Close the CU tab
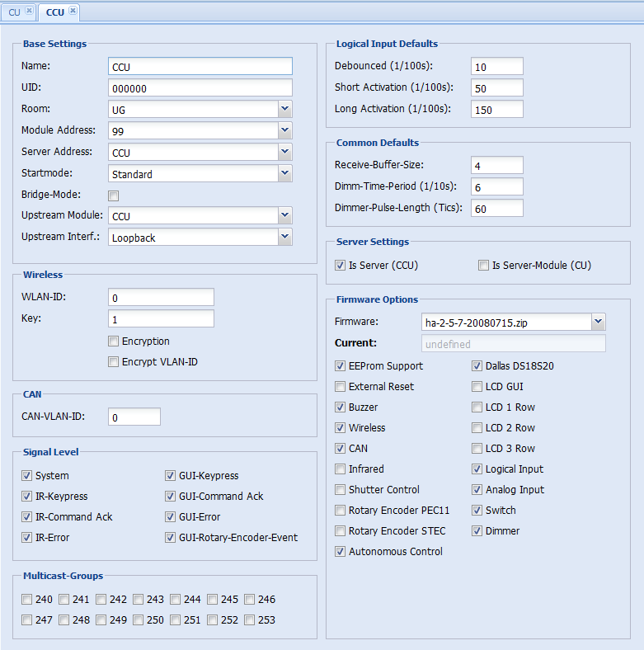Screen dimensions: 644x650 click(29, 11)
